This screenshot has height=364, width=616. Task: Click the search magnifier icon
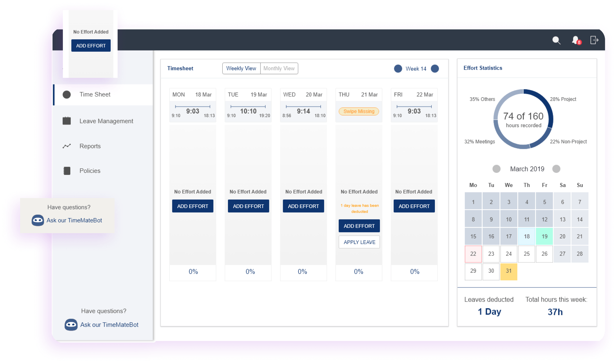click(556, 40)
